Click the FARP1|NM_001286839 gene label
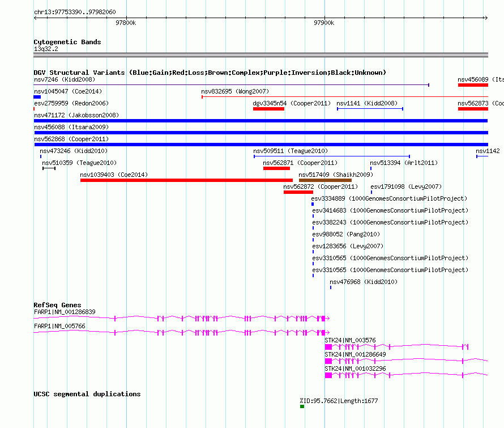 point(65,312)
